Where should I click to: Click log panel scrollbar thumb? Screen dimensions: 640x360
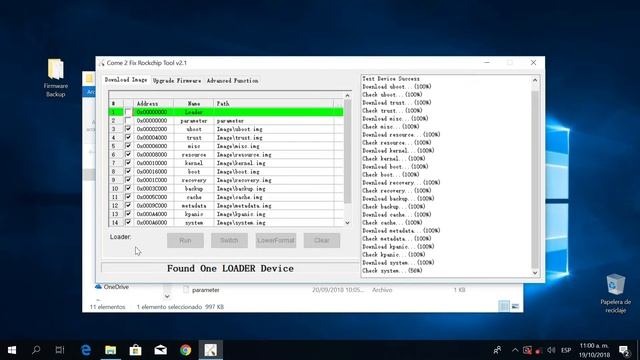tap(535, 179)
